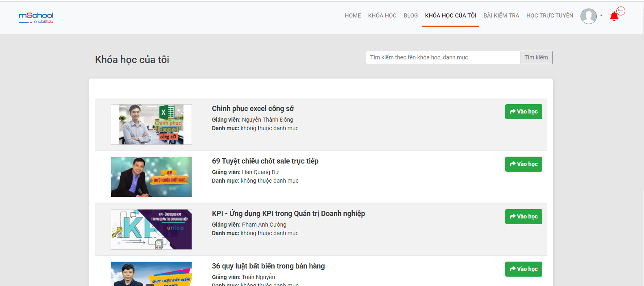Click the instructor name Nguyễn Thành Đông

(268, 120)
